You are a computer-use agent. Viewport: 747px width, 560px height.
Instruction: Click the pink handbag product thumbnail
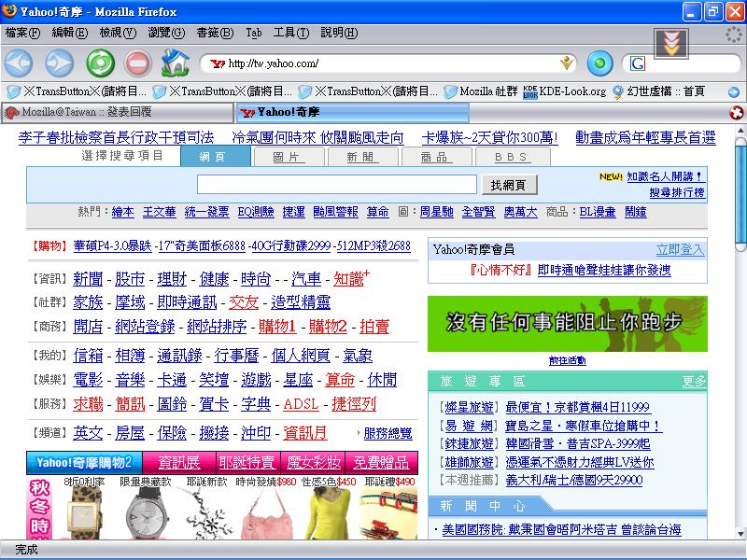(x=268, y=515)
